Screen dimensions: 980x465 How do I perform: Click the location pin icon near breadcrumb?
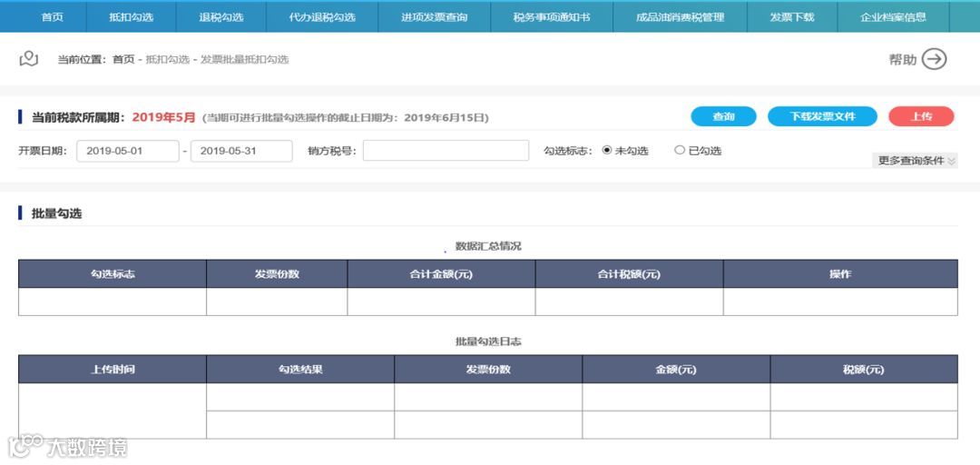point(29,59)
